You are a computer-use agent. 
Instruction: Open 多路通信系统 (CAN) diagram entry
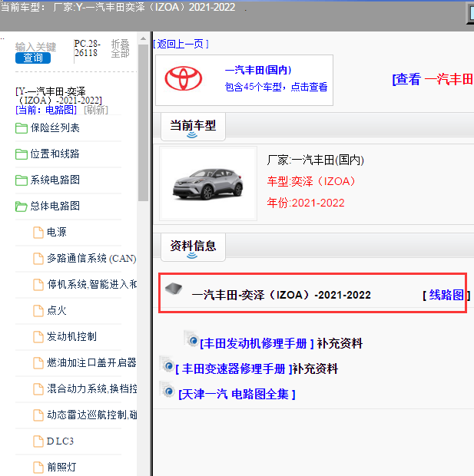coord(91,258)
